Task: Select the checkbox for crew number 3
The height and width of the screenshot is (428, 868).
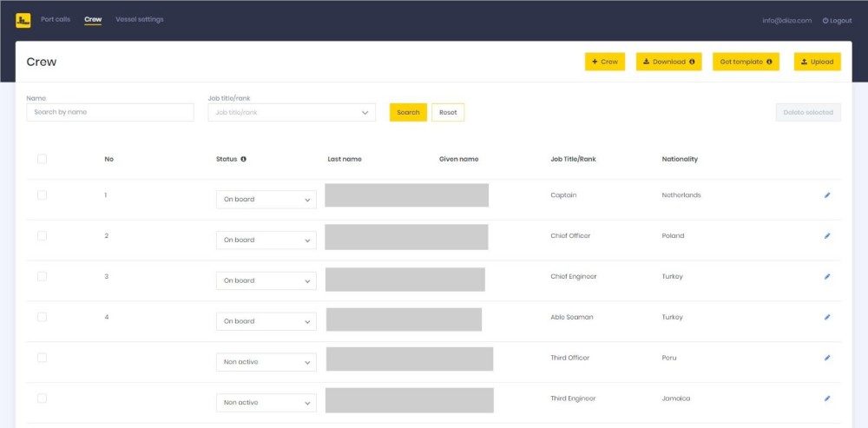Action: pyautogui.click(x=42, y=276)
